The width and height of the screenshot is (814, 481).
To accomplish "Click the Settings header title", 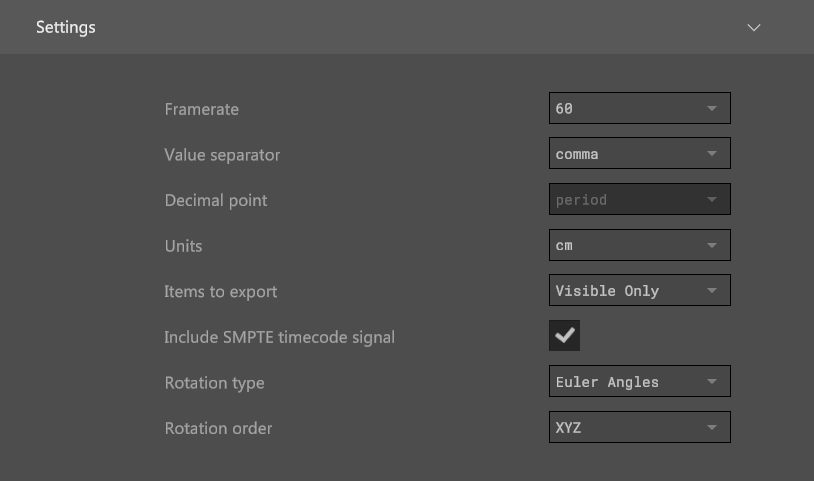I will [x=66, y=27].
